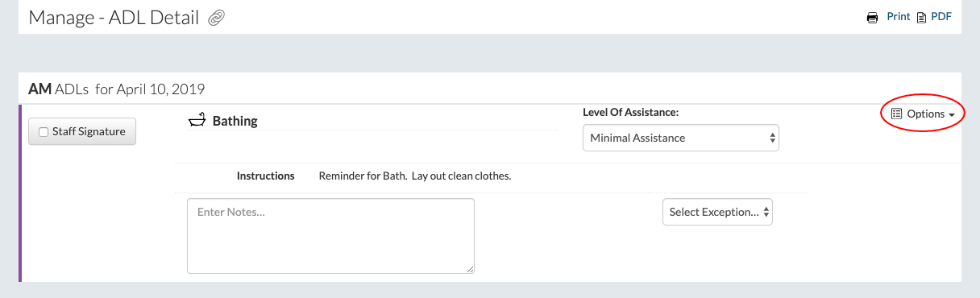Click the notes box resize grip corner

click(x=469, y=268)
